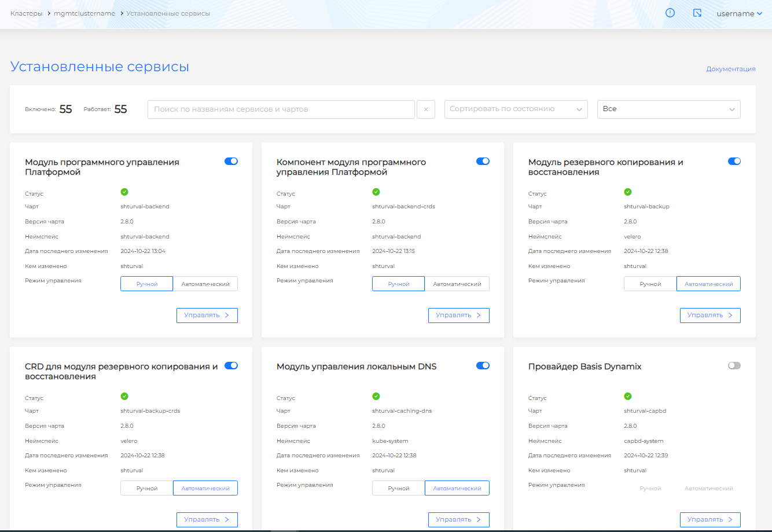Select Ручной mode for shturval-backend card
The width and height of the screenshot is (772, 532).
tap(147, 284)
